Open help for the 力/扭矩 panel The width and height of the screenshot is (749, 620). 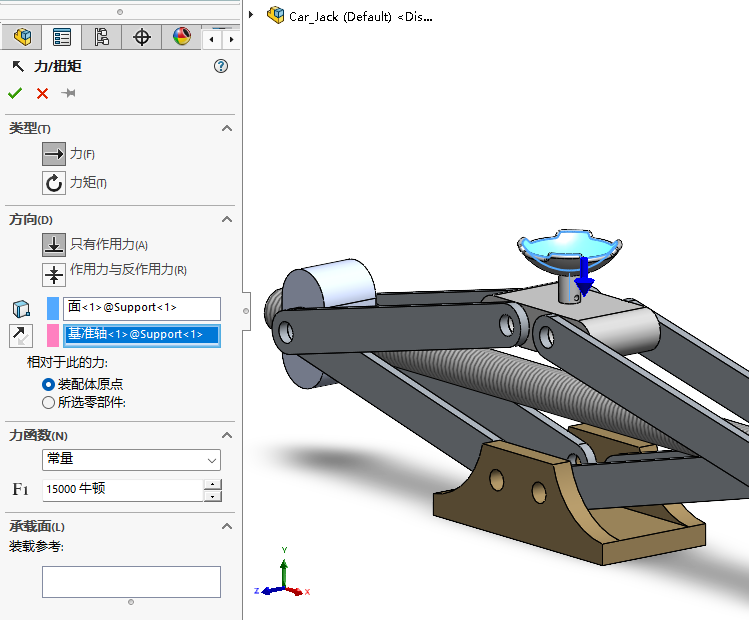(221, 66)
